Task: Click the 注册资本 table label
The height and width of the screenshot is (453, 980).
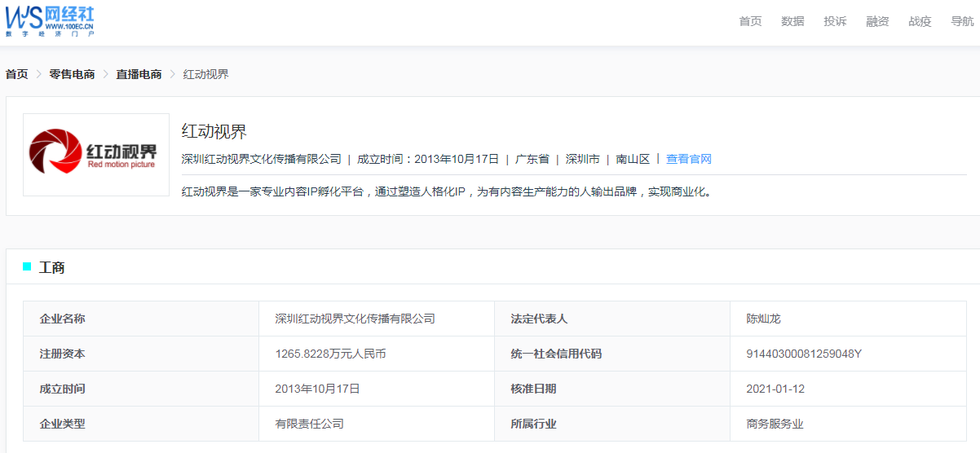Action: (62, 354)
